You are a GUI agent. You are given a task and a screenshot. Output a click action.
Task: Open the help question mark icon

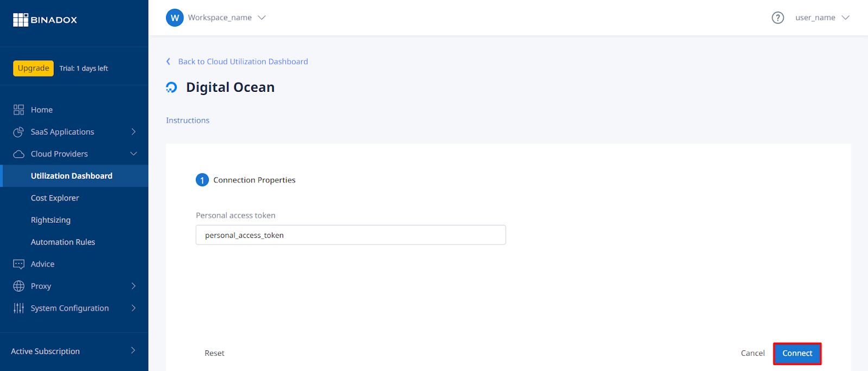point(778,18)
